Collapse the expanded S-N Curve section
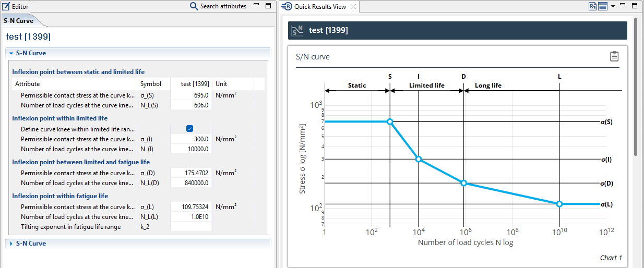This screenshot has width=644, height=268. coord(11,53)
